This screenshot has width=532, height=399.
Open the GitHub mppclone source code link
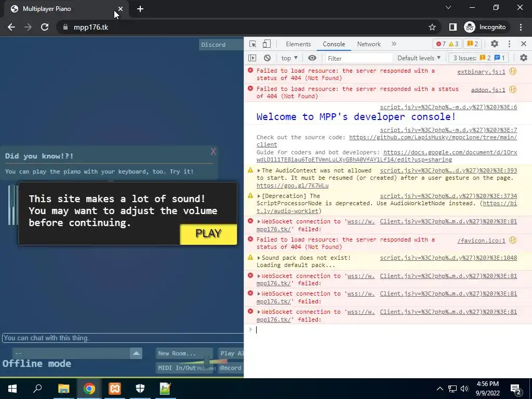433,137
